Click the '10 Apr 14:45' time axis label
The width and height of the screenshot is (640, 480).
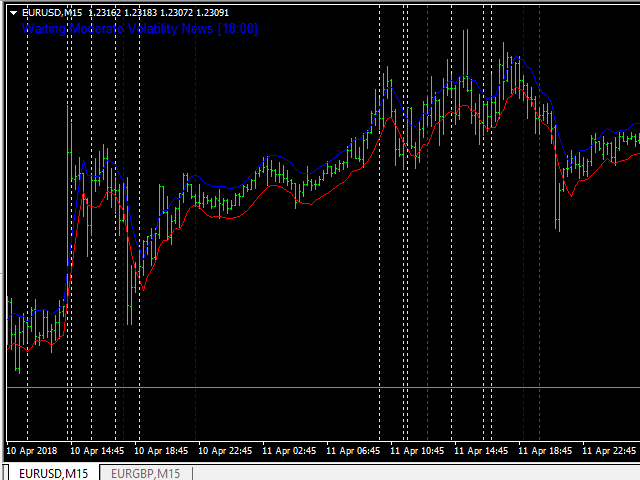97,451
